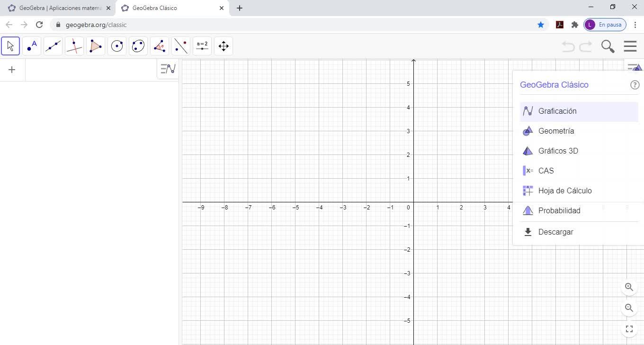Select the Move arrow tool

(10, 46)
